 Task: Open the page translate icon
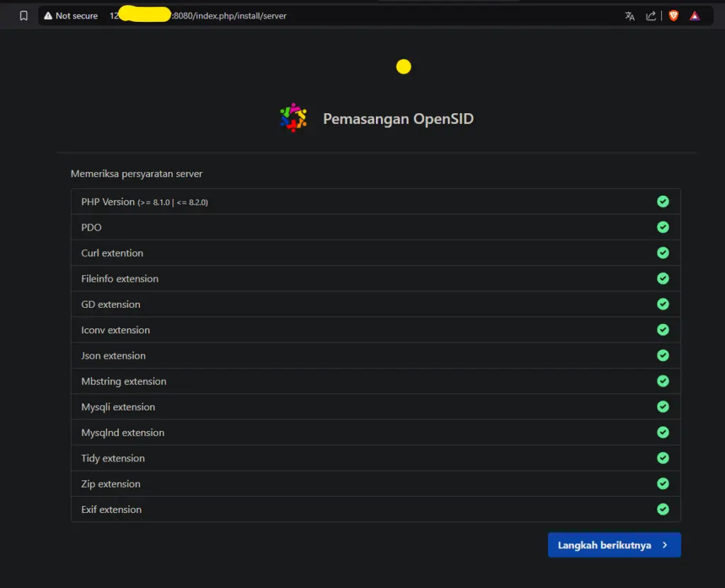[629, 15]
